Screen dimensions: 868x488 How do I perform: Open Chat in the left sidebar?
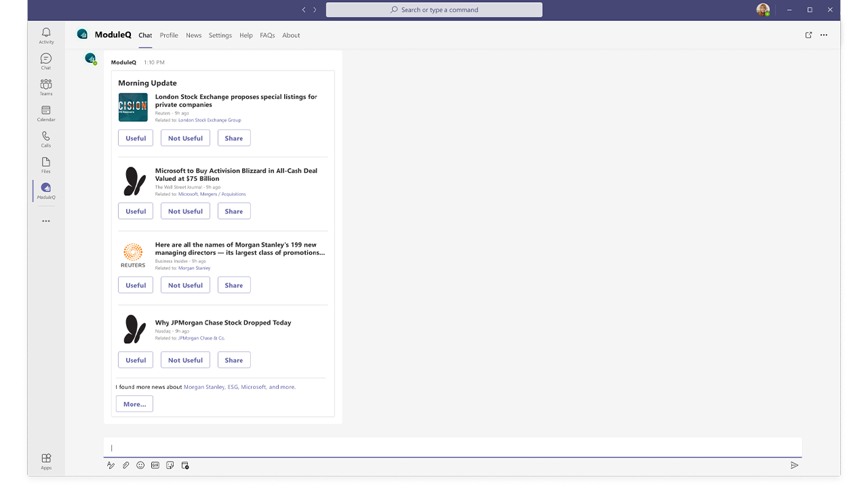point(46,62)
